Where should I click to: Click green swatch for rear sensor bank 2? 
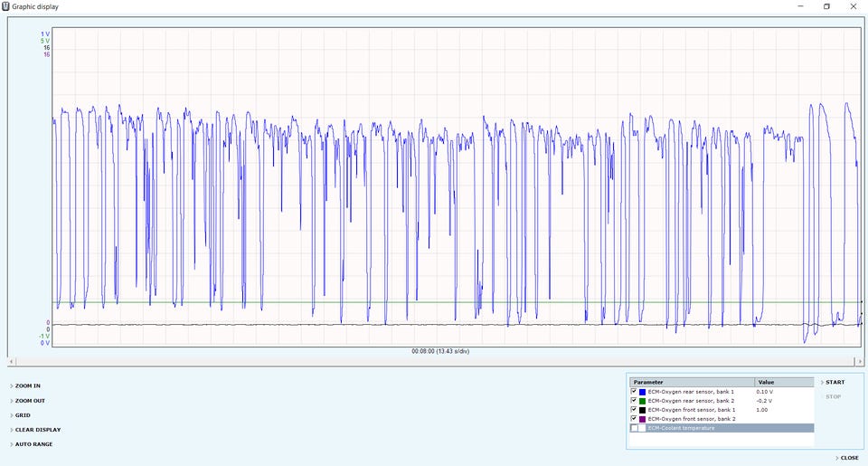pos(642,401)
